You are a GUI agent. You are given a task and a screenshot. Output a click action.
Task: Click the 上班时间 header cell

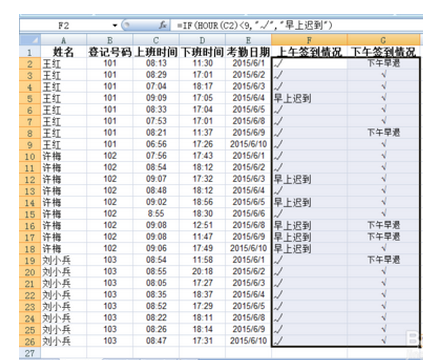click(156, 52)
